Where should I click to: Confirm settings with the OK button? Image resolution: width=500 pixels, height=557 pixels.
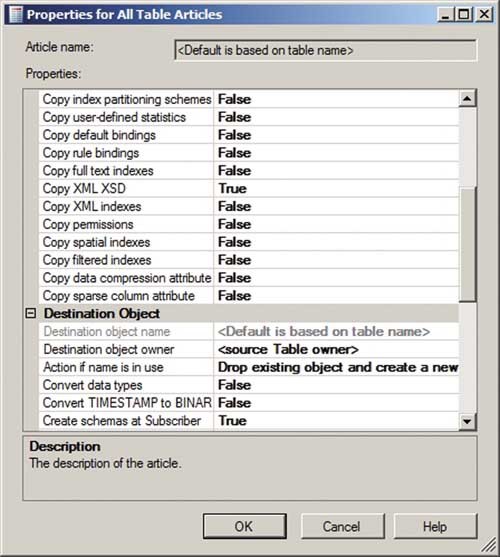(x=245, y=526)
